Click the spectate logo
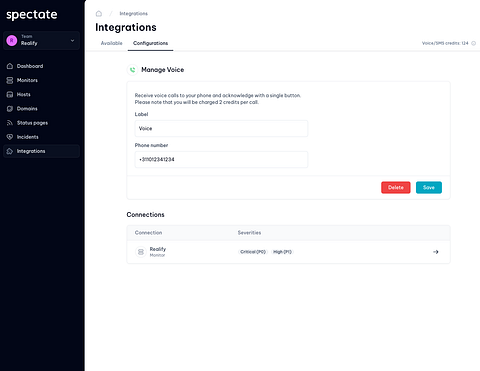Screen dimensions: 480x371 point(32,15)
